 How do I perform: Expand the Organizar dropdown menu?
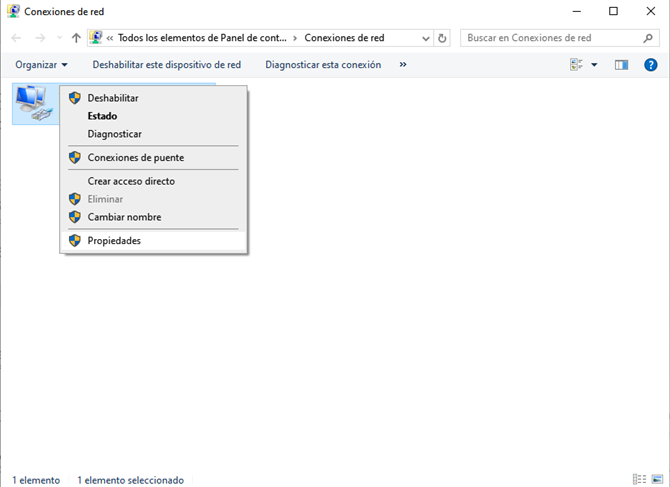[41, 65]
